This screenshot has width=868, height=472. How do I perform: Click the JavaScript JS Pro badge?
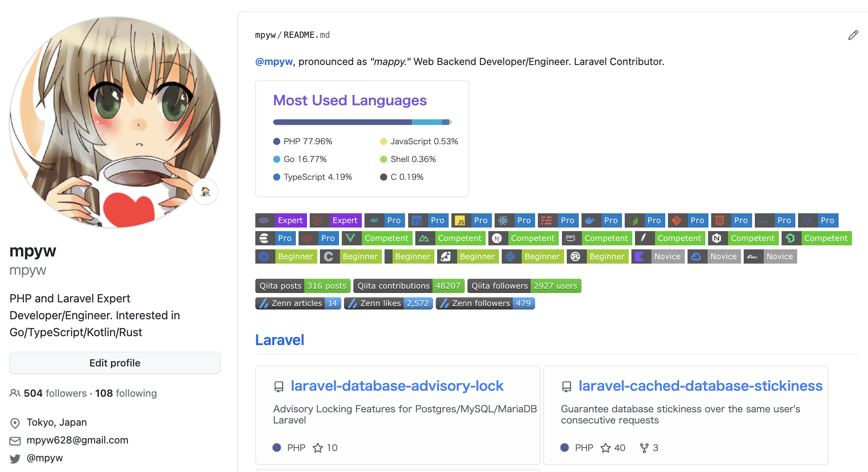(471, 220)
